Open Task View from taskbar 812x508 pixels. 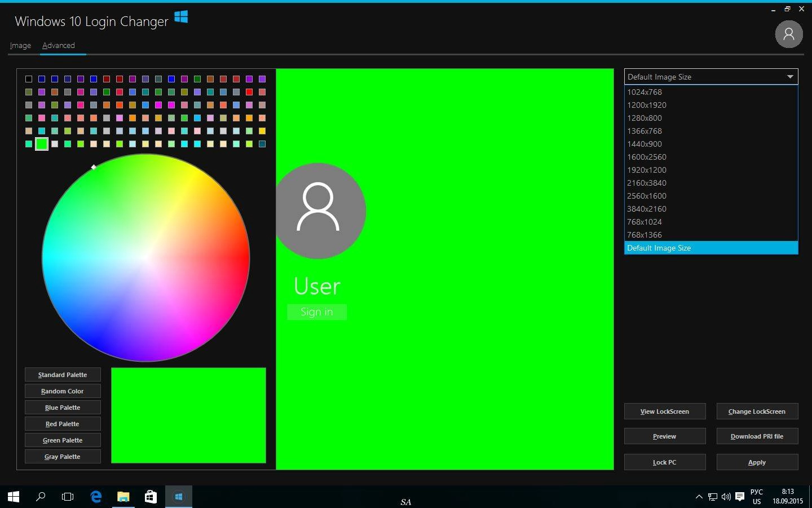tap(68, 497)
